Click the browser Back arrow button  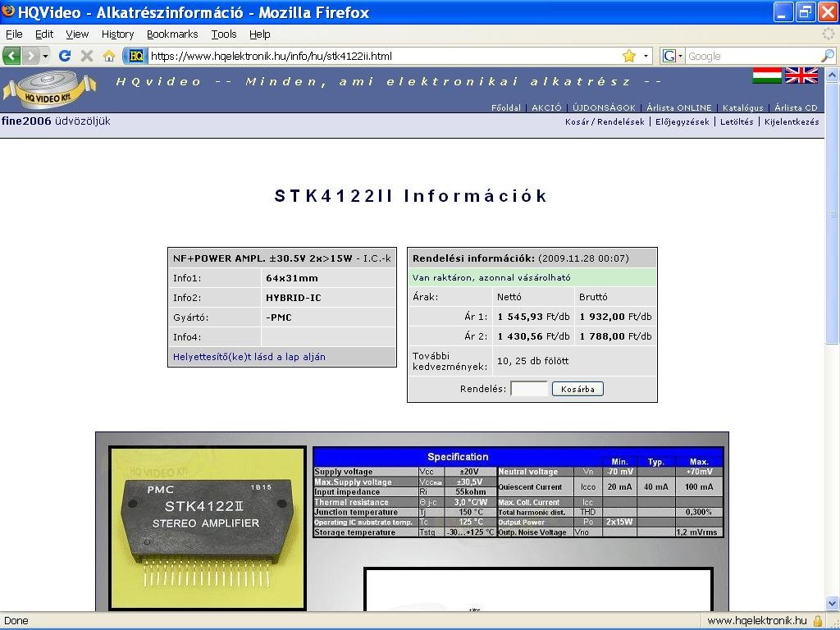[x=11, y=56]
